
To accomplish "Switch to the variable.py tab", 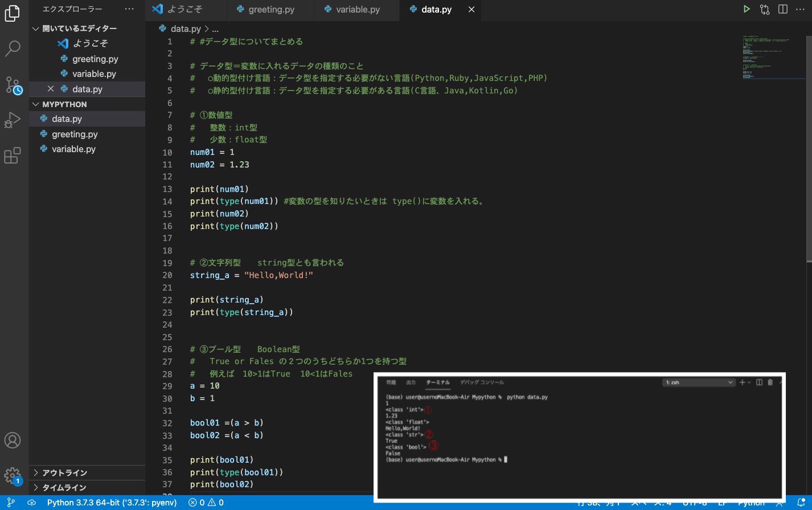I will (358, 9).
